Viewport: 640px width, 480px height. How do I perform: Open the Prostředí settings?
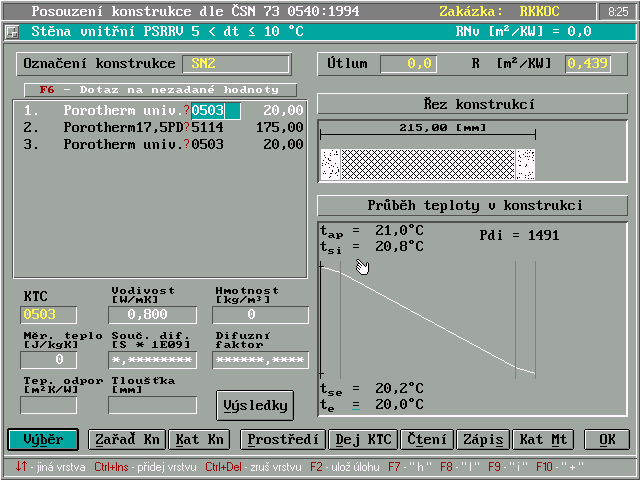(283, 439)
